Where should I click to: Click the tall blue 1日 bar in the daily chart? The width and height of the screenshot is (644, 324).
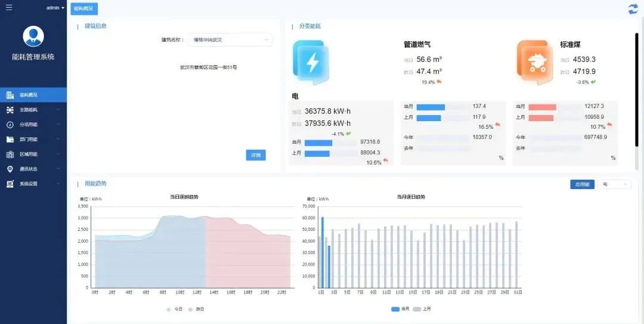pos(323,252)
